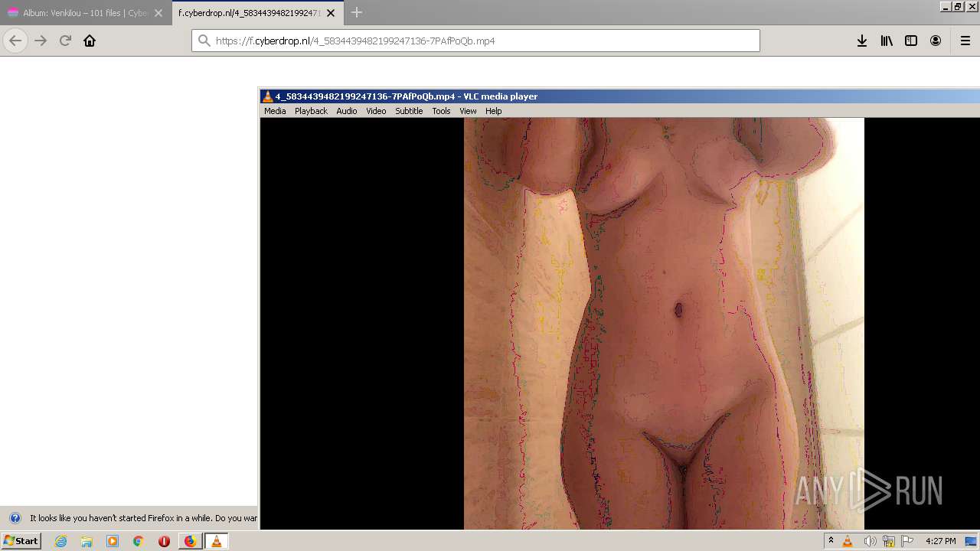Click the taskbar clock 4:27 PM

940,541
